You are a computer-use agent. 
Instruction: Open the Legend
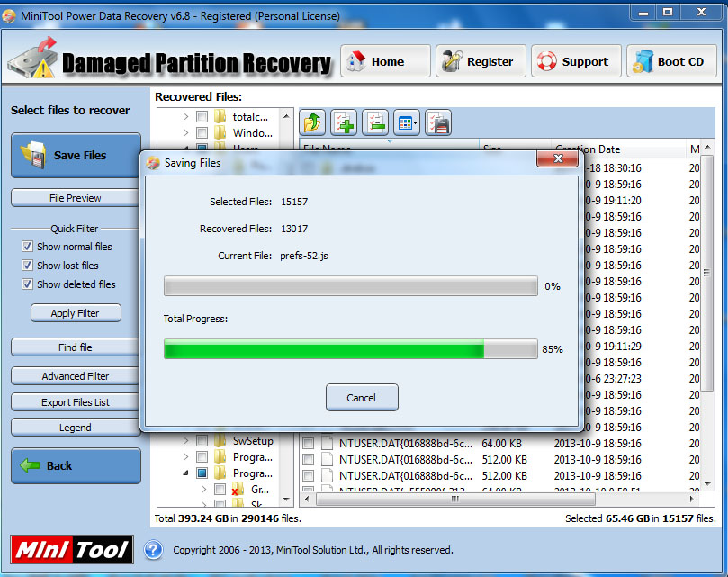[x=76, y=428]
